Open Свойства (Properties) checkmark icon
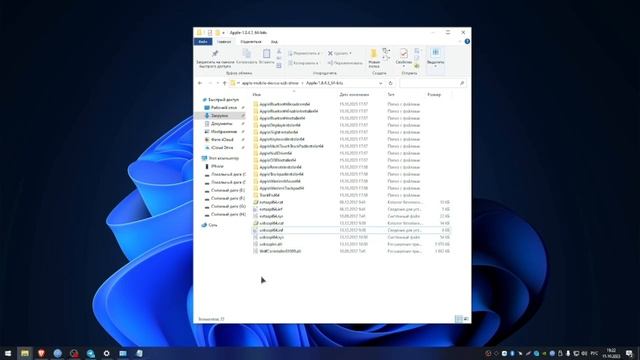This screenshot has height=360, width=640. tap(404, 53)
